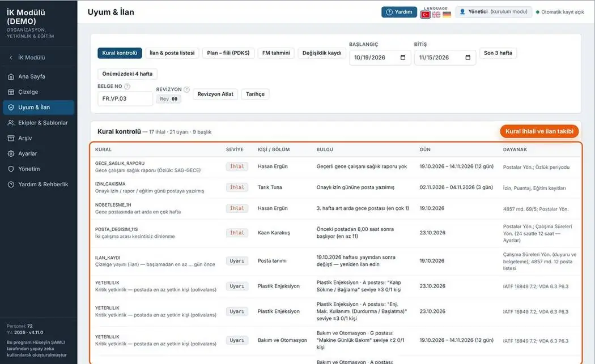
Task: Click İhlal badge in NOBETLESME_1H row
Action: click(x=237, y=208)
